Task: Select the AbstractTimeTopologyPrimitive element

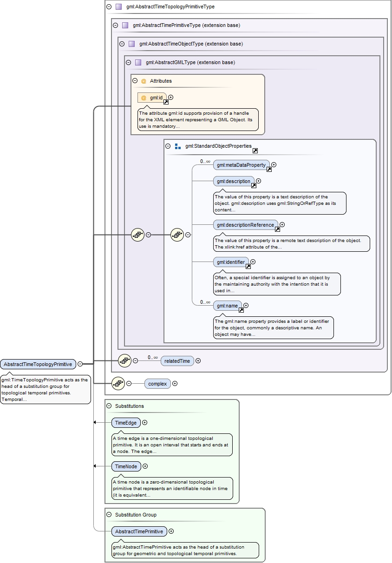Action: (38, 364)
